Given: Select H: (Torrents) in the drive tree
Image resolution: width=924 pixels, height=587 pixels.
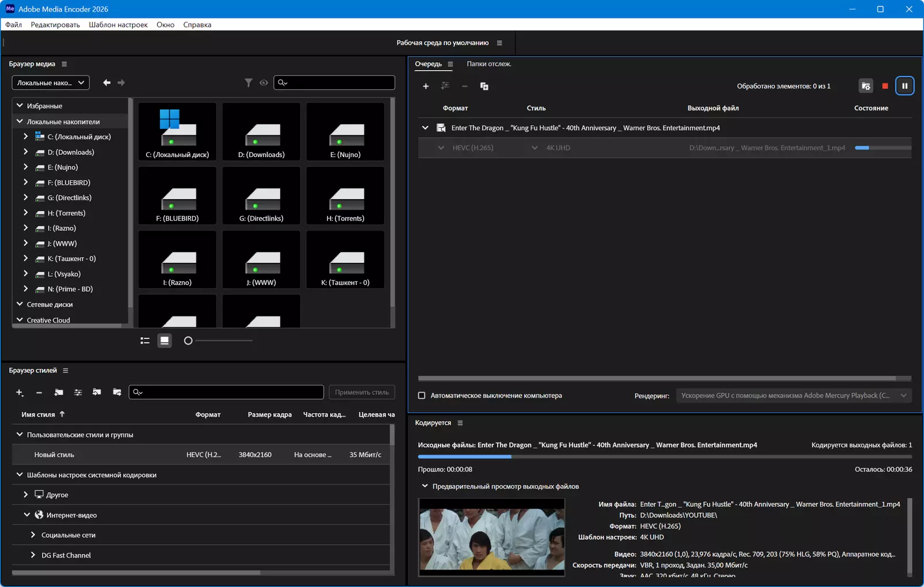Looking at the screenshot, I should click(66, 213).
